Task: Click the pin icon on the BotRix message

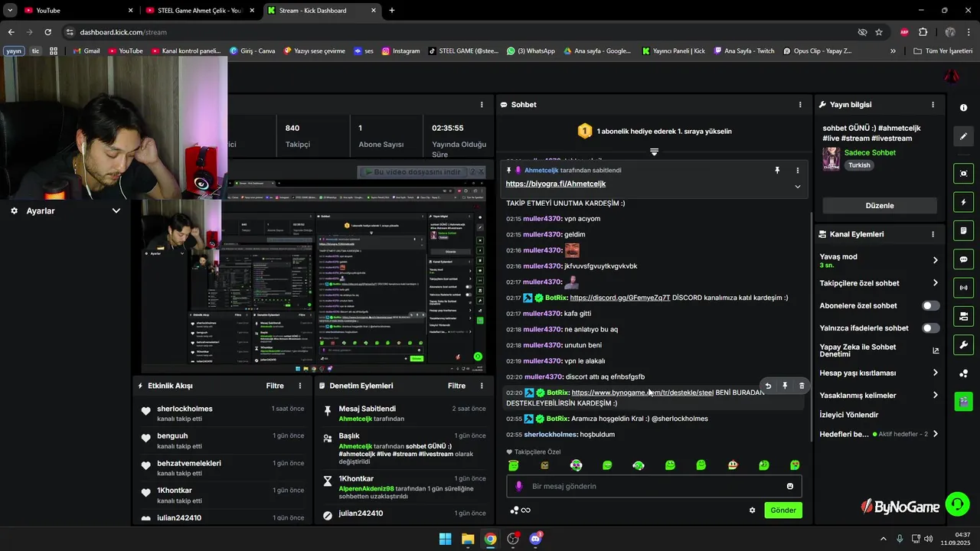Action: coord(785,386)
